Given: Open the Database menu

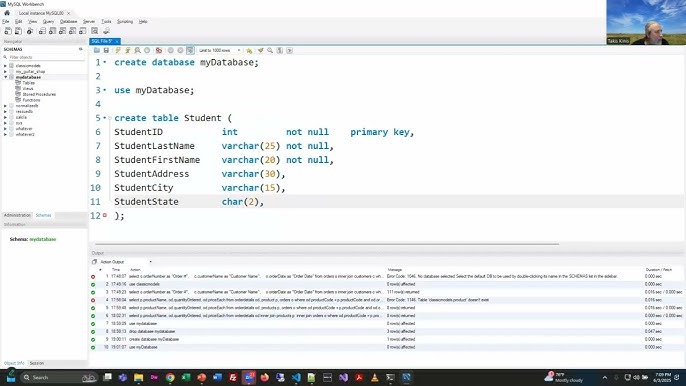Looking at the screenshot, I should pyautogui.click(x=69, y=21).
